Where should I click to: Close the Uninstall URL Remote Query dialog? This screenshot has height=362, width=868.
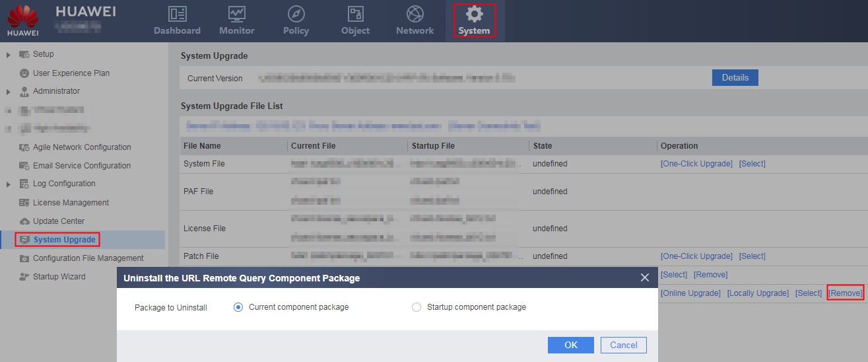tap(645, 278)
